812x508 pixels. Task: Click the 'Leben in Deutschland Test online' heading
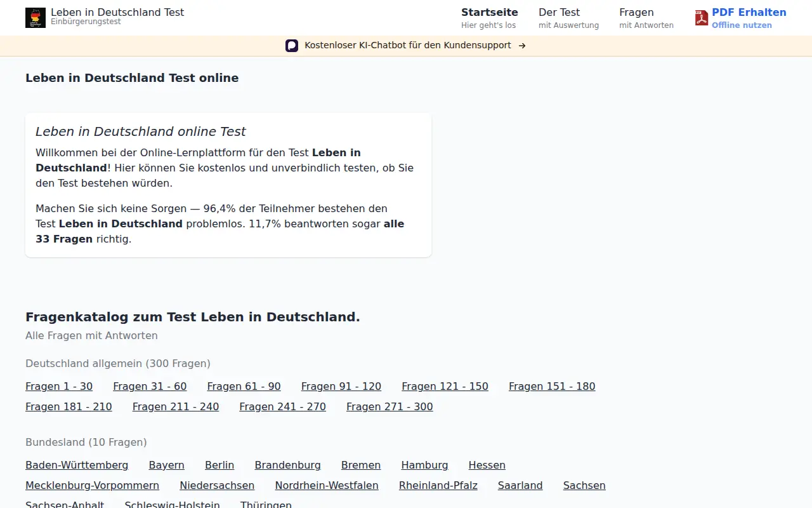[132, 78]
